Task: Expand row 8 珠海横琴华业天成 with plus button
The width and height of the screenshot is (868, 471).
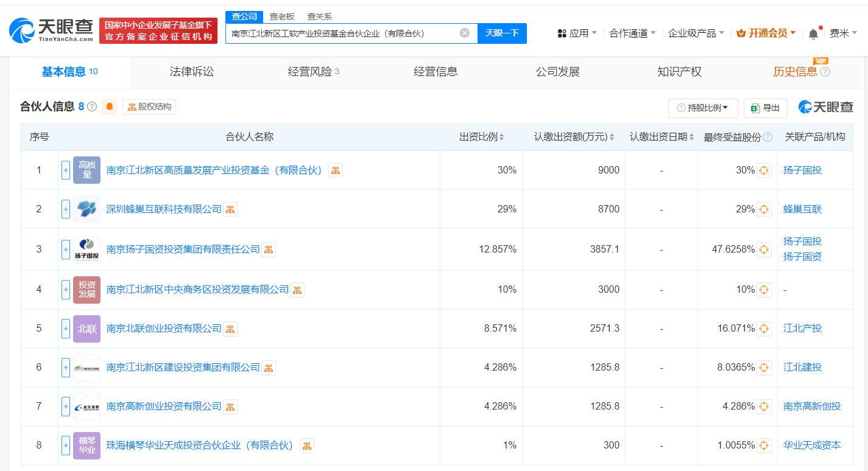Action: (x=66, y=445)
